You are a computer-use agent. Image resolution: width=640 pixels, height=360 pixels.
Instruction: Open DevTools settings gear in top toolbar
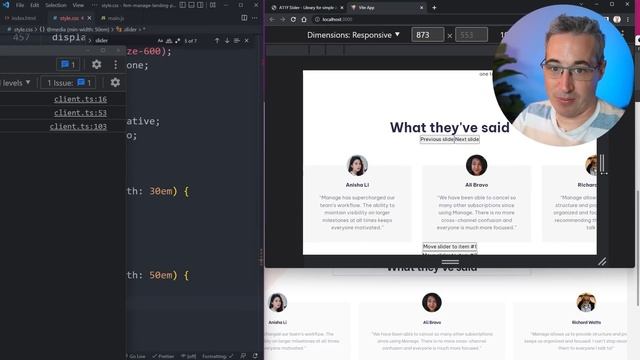pyautogui.click(x=96, y=64)
